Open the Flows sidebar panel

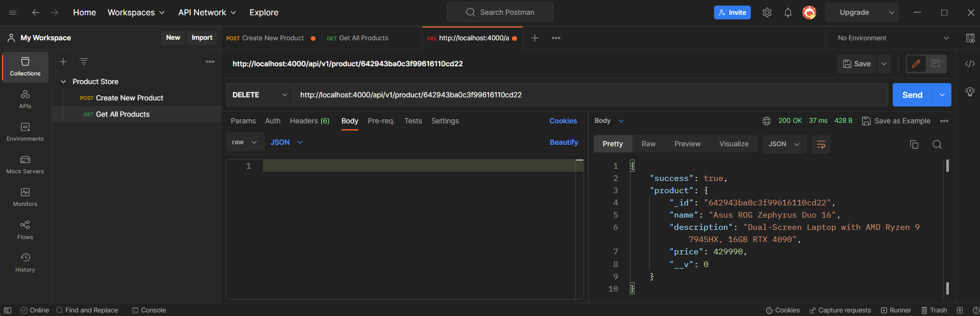[x=25, y=229]
